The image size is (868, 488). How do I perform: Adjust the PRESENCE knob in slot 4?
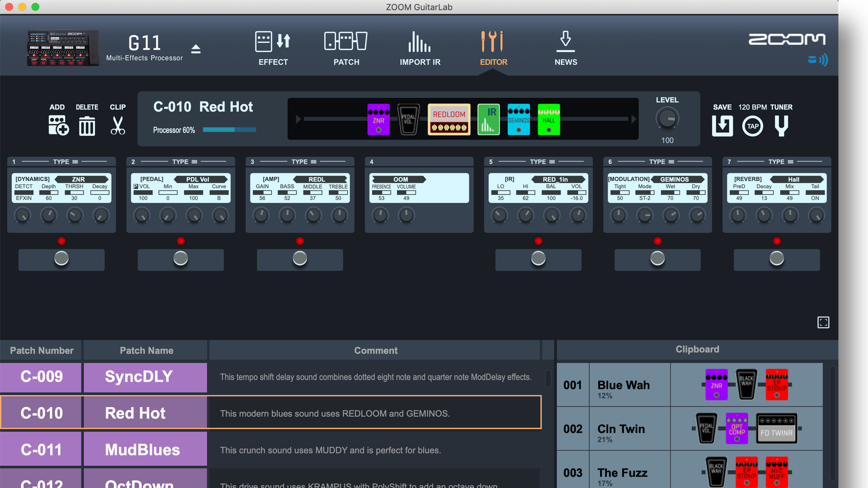(x=380, y=215)
